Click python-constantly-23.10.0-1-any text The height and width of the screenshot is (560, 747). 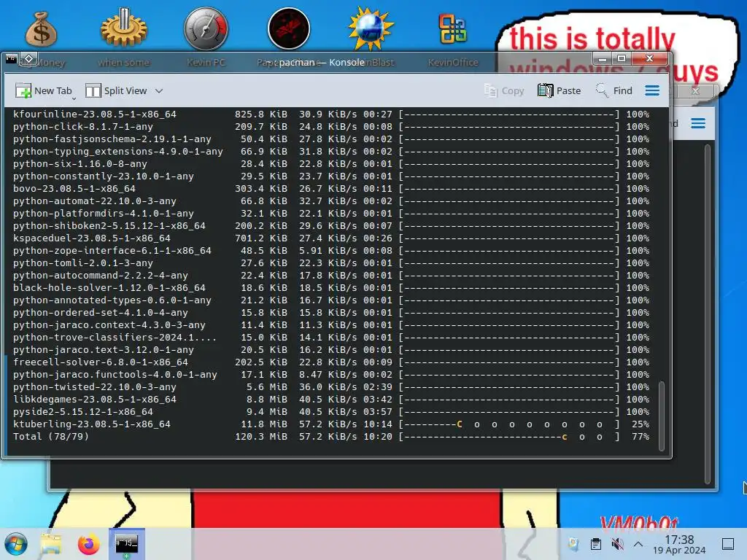[104, 176]
